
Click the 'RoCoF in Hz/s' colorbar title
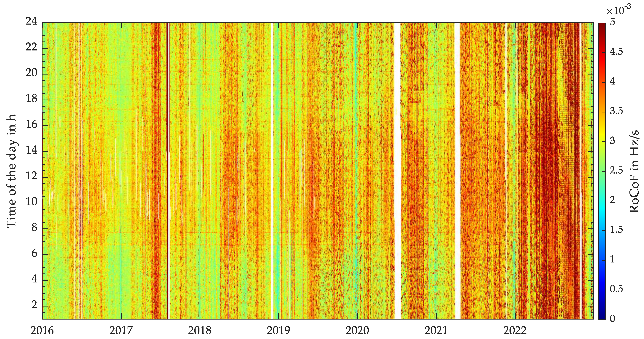click(x=634, y=171)
